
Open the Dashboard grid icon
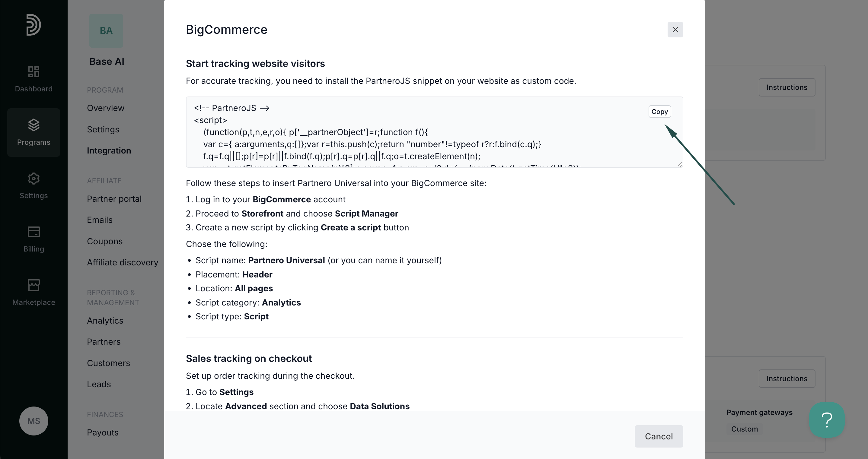34,72
